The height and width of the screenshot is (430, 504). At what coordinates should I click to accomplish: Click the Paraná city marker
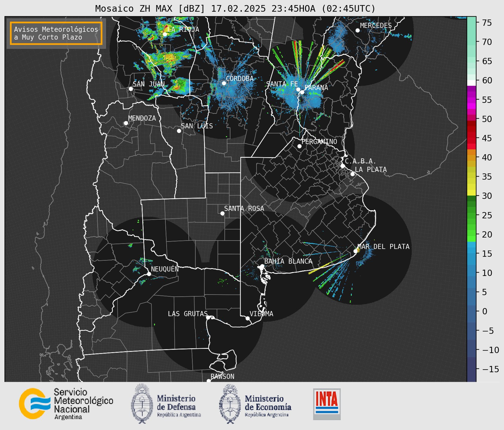click(302, 92)
